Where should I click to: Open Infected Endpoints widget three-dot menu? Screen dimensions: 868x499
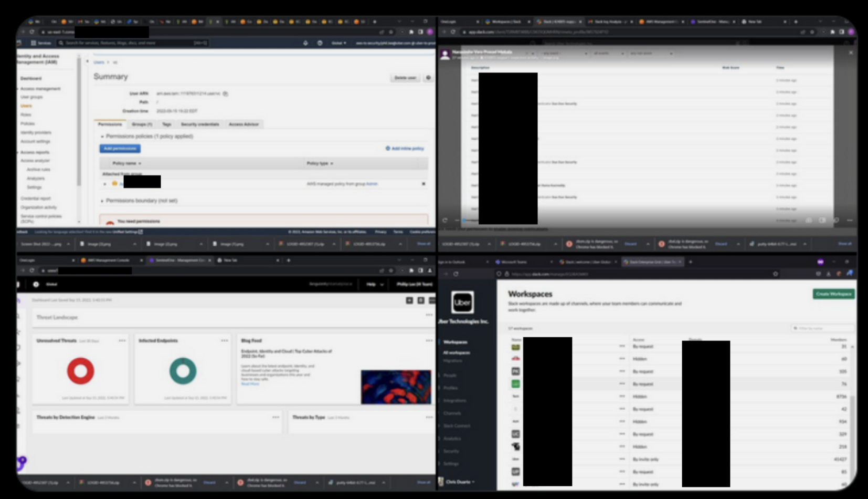pyautogui.click(x=225, y=340)
